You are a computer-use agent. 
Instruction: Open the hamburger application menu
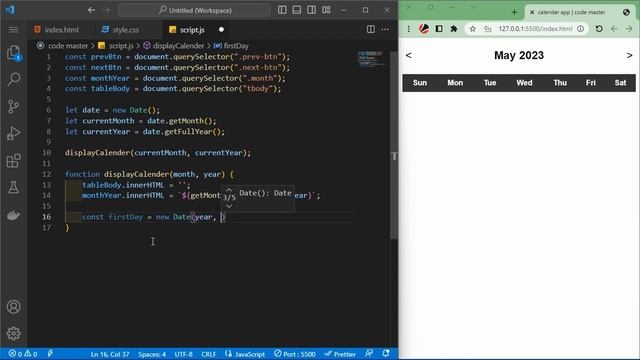tap(13, 29)
